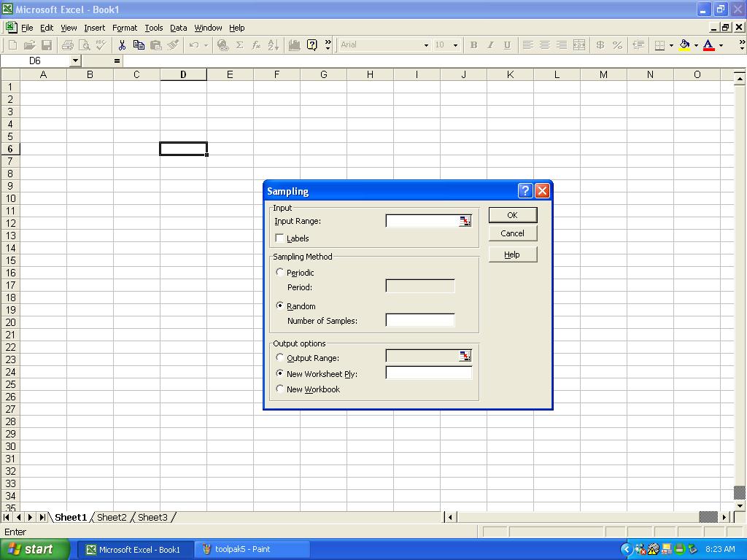Click the Number of Samples field

419,321
